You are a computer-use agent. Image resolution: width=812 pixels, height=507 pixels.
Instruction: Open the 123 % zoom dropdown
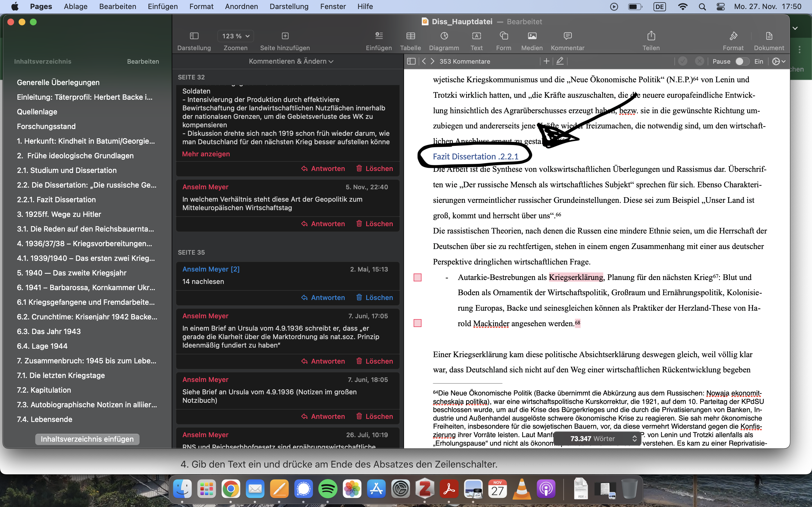point(235,36)
